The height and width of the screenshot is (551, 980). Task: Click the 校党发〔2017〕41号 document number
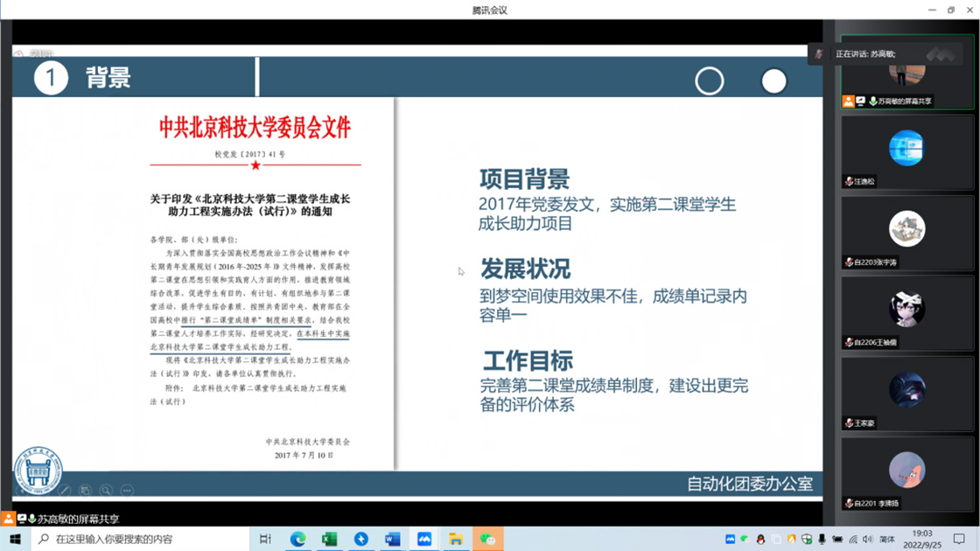[x=250, y=154]
